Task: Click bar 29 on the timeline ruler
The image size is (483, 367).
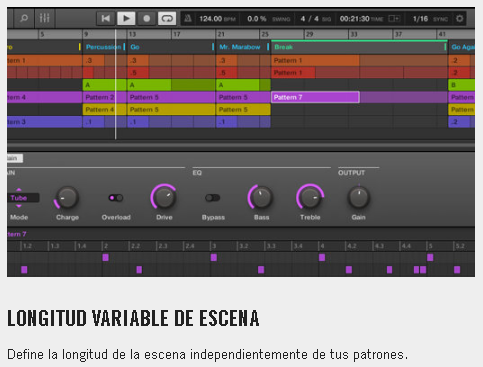Action: point(310,34)
